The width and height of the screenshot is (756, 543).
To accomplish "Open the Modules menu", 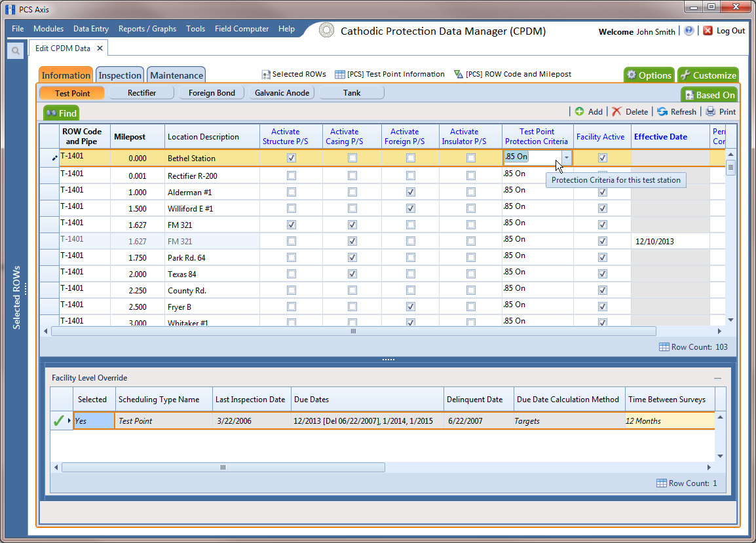I will click(x=48, y=29).
